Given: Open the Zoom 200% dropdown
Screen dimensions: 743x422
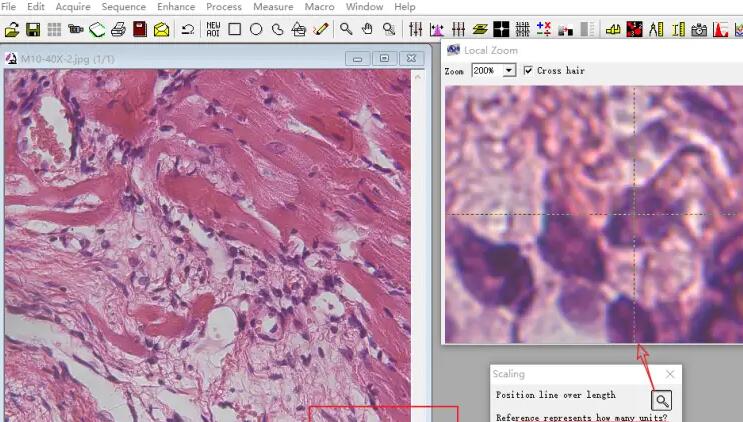Looking at the screenshot, I should point(509,71).
